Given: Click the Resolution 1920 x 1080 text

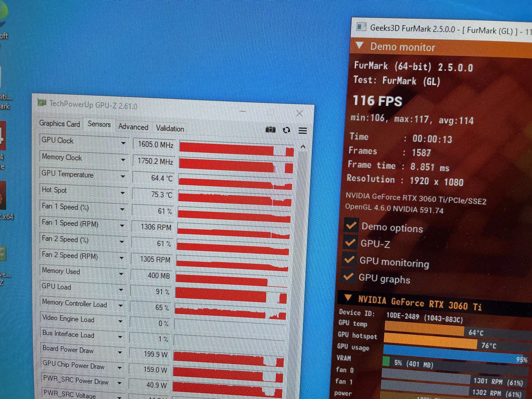Looking at the screenshot, I should (405, 180).
